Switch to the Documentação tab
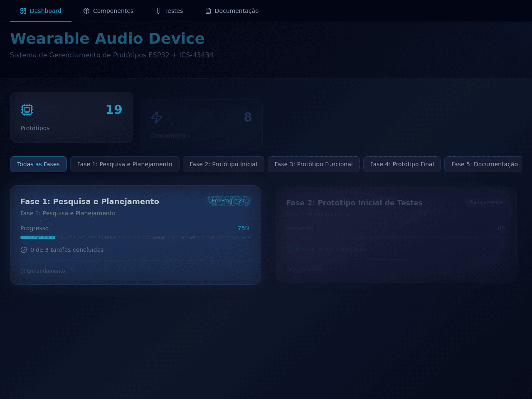The width and height of the screenshot is (532, 399). [x=232, y=11]
